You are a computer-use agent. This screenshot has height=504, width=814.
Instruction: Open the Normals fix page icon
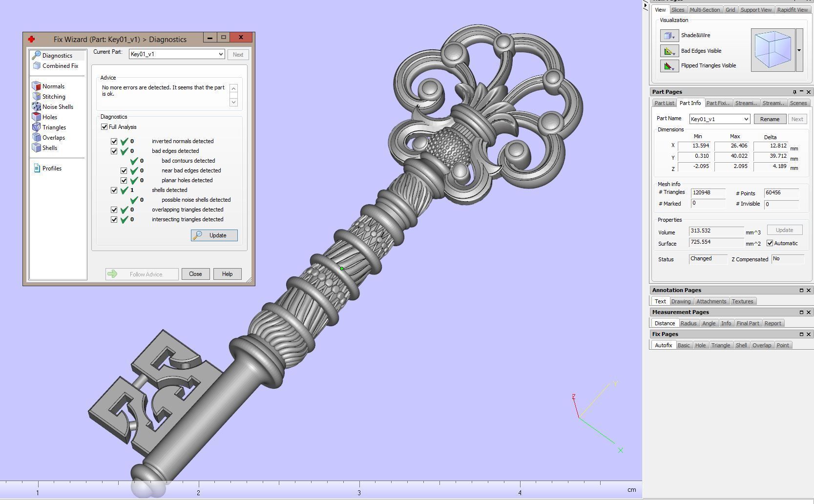click(x=37, y=86)
